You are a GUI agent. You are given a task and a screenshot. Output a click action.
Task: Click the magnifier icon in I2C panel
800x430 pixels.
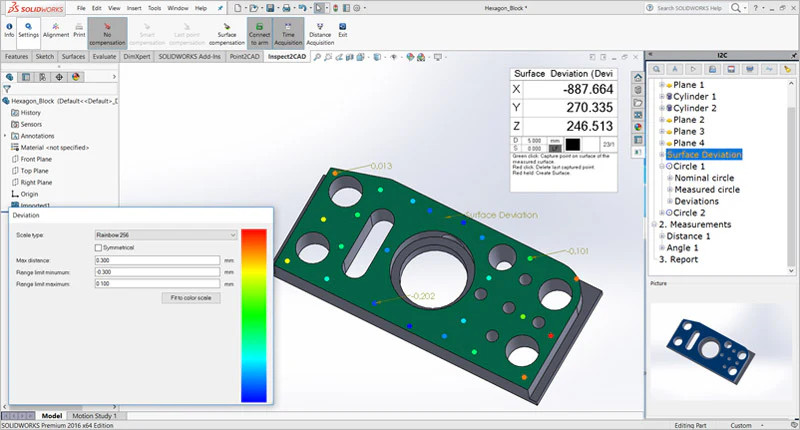[657, 69]
